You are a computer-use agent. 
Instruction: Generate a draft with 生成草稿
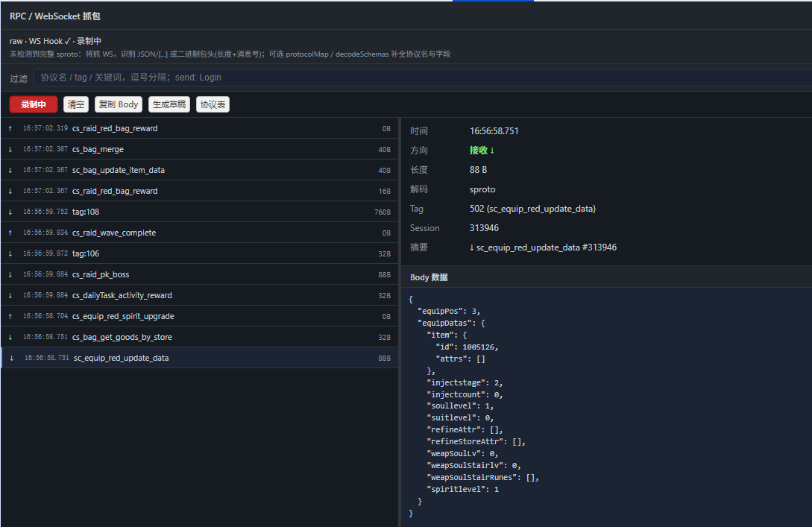coord(169,104)
